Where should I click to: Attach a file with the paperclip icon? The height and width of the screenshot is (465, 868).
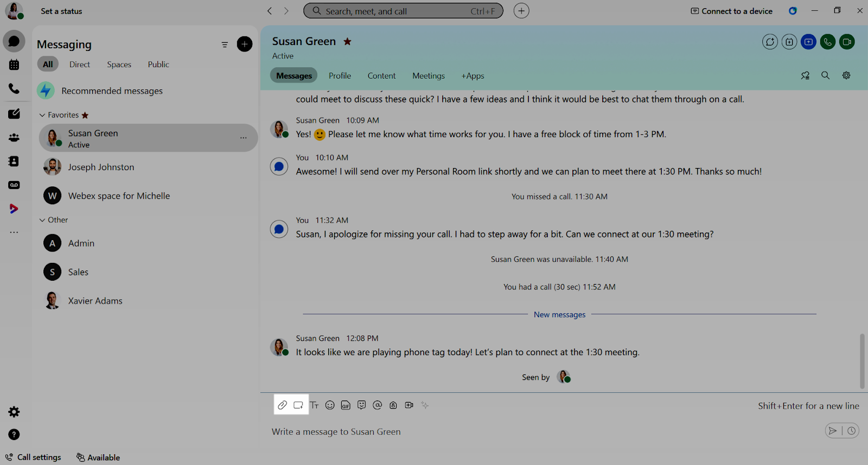click(x=283, y=405)
